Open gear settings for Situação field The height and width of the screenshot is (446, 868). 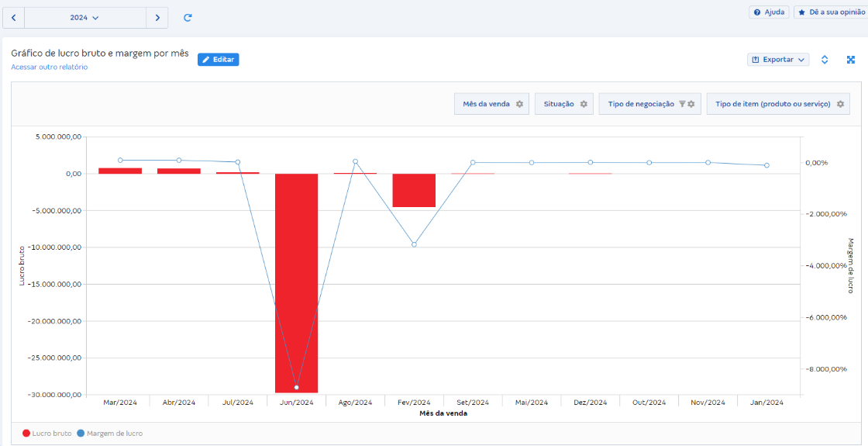584,104
